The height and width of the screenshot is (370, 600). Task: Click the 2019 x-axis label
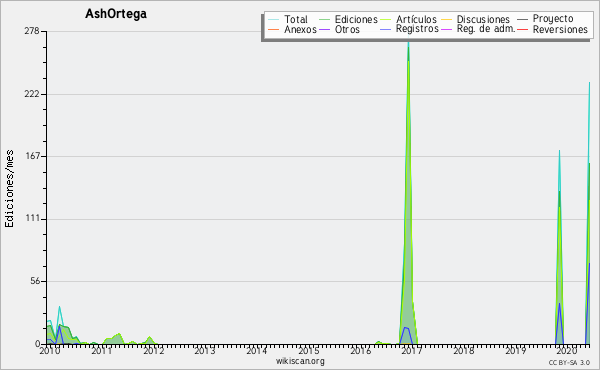pos(515,351)
